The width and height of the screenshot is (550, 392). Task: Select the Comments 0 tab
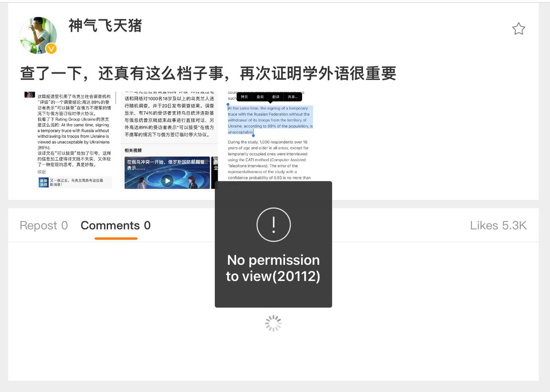(115, 225)
